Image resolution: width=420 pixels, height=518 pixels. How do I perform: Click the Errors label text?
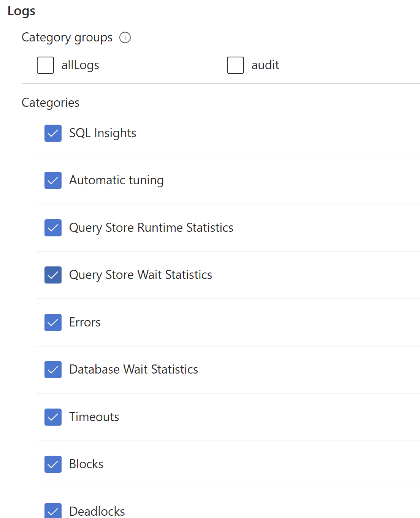click(85, 322)
